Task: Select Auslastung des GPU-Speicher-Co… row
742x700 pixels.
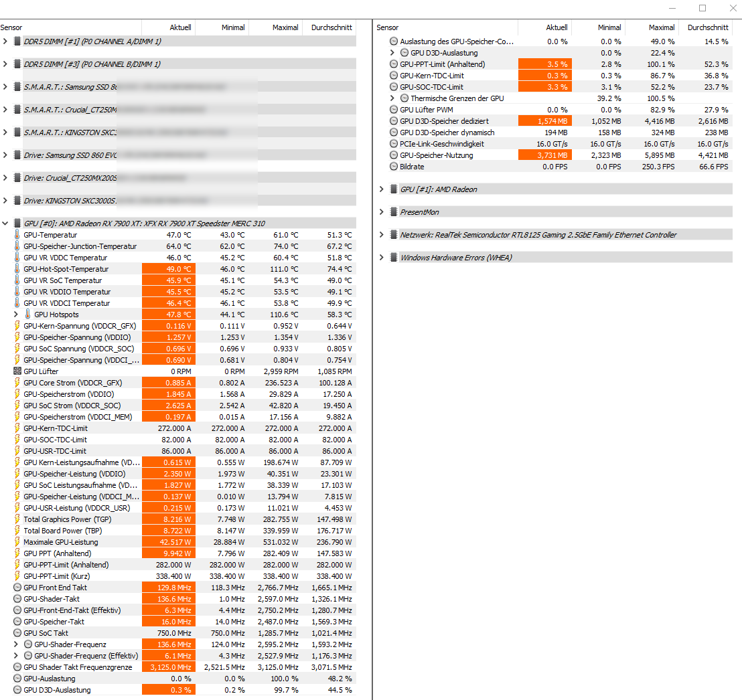Action: [554, 41]
